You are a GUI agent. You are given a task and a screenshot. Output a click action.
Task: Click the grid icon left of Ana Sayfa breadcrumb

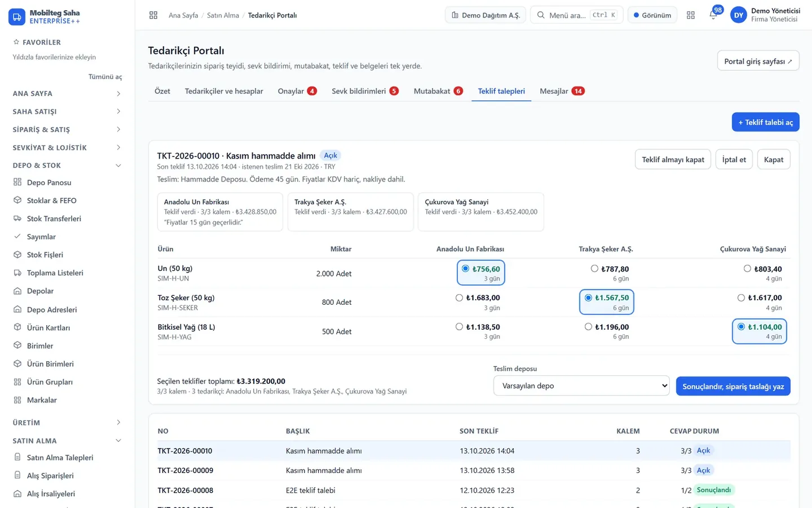[x=153, y=15]
